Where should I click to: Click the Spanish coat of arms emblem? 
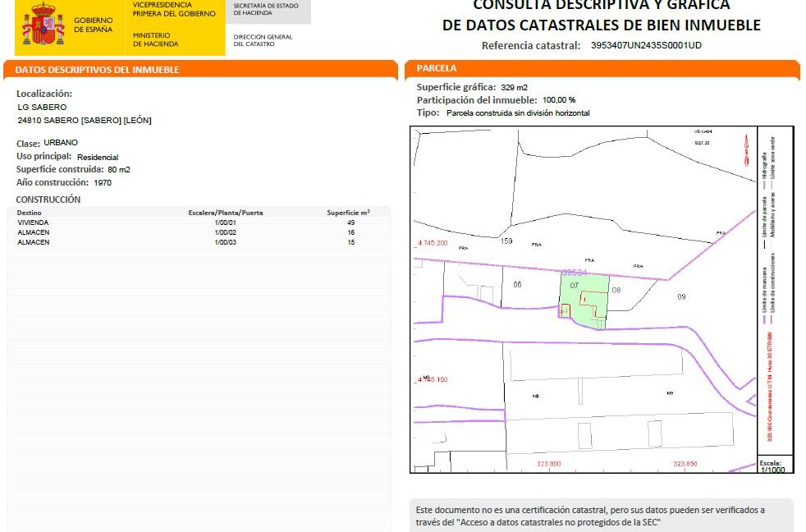coord(44,24)
